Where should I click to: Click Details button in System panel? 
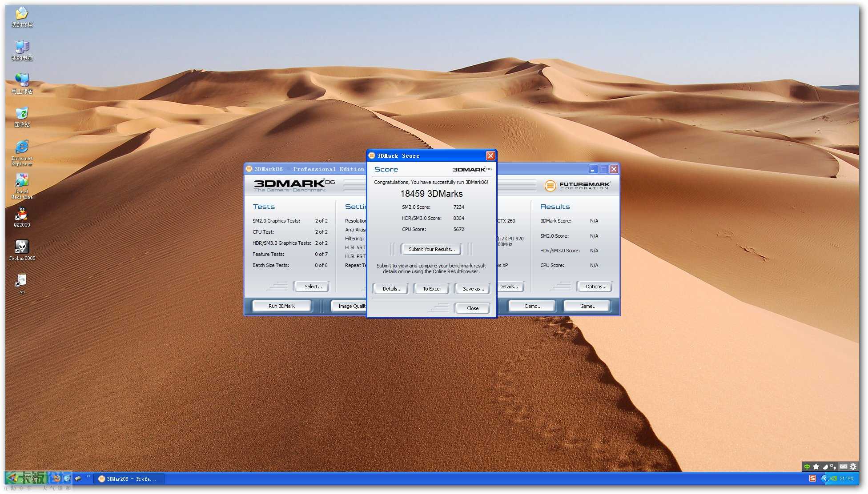click(510, 287)
